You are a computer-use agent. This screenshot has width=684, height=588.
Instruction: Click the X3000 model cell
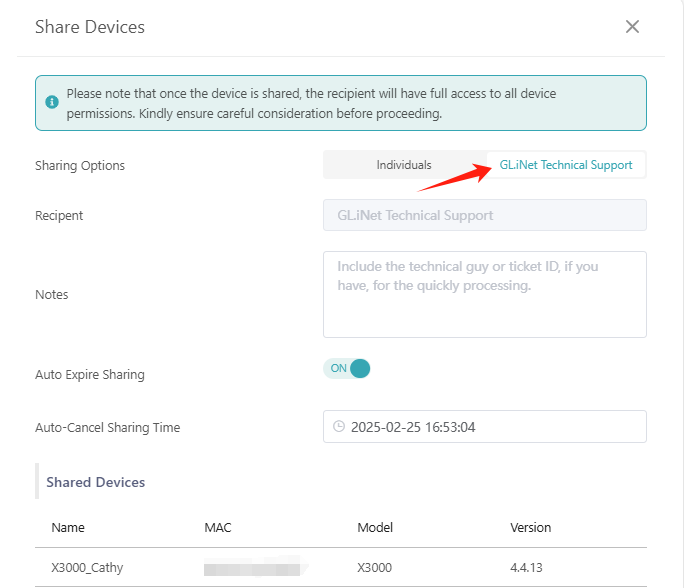click(x=374, y=568)
